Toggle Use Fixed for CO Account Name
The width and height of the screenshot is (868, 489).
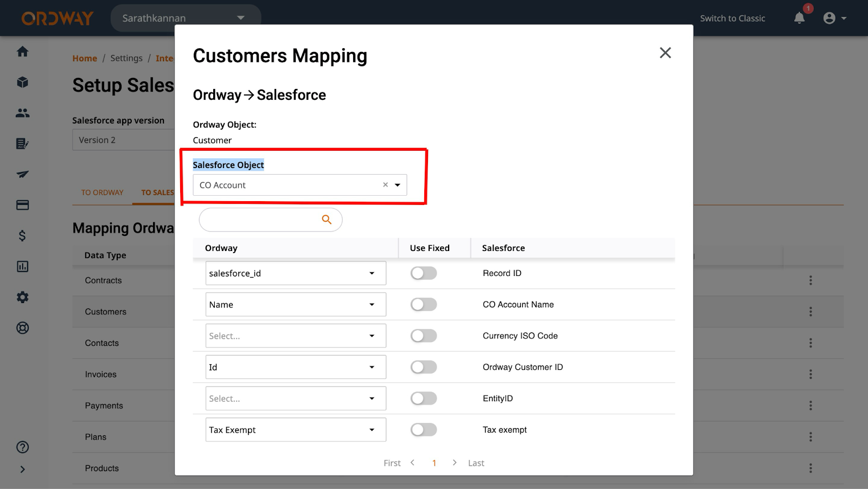point(424,305)
